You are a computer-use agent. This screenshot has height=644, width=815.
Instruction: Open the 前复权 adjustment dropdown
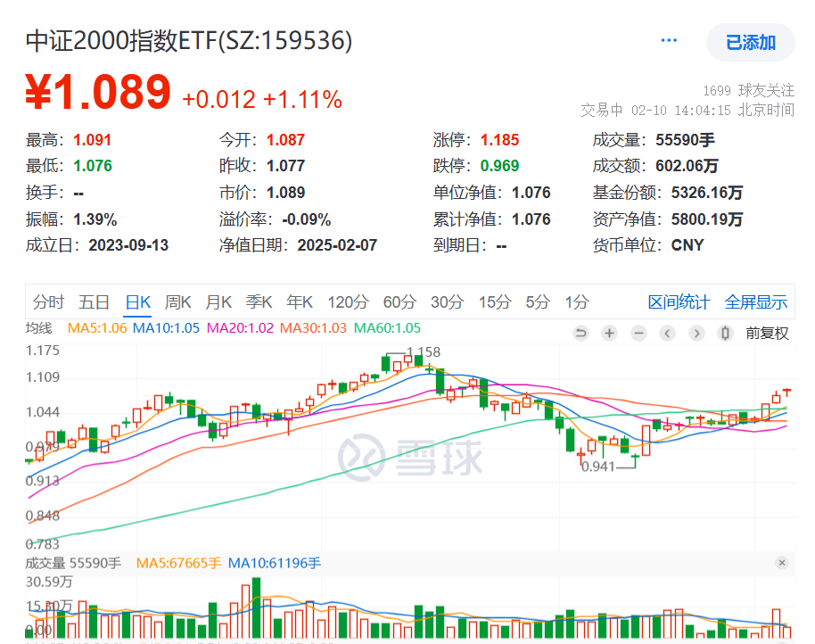(769, 333)
